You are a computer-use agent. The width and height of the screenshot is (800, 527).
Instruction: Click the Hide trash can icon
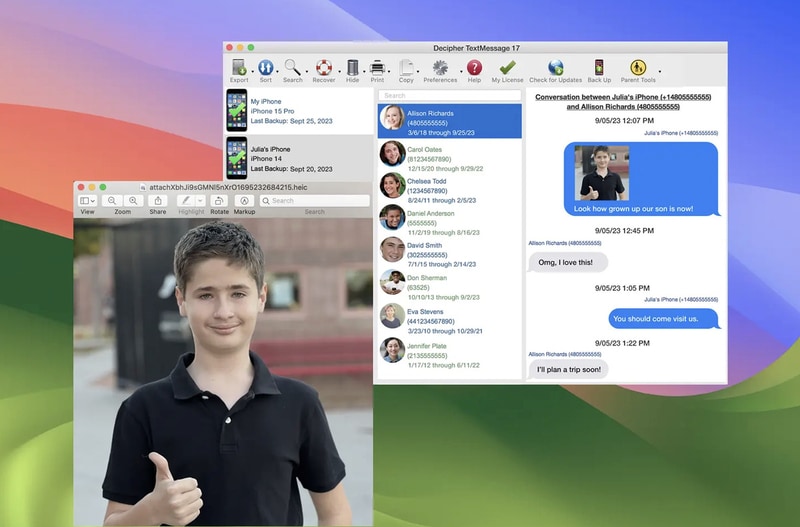point(353,67)
